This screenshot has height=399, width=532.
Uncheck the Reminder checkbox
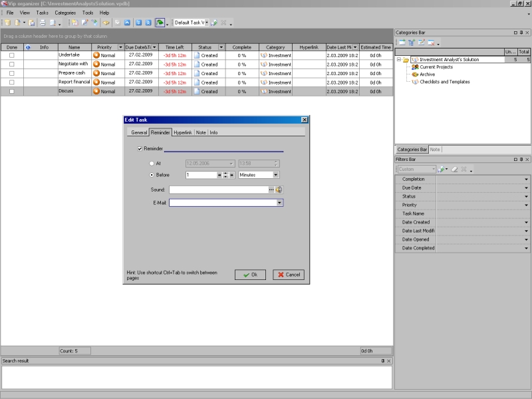click(x=140, y=148)
